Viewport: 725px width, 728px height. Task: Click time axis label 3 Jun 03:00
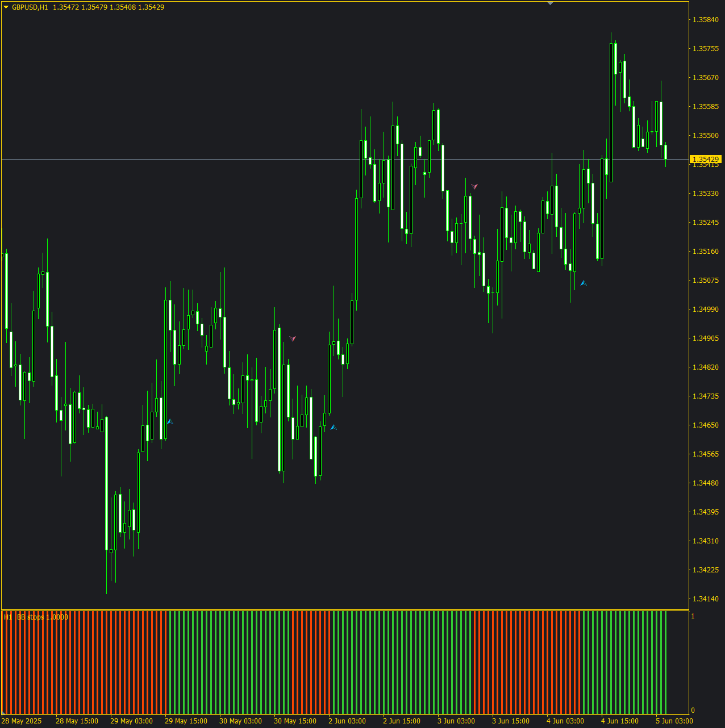point(456,721)
